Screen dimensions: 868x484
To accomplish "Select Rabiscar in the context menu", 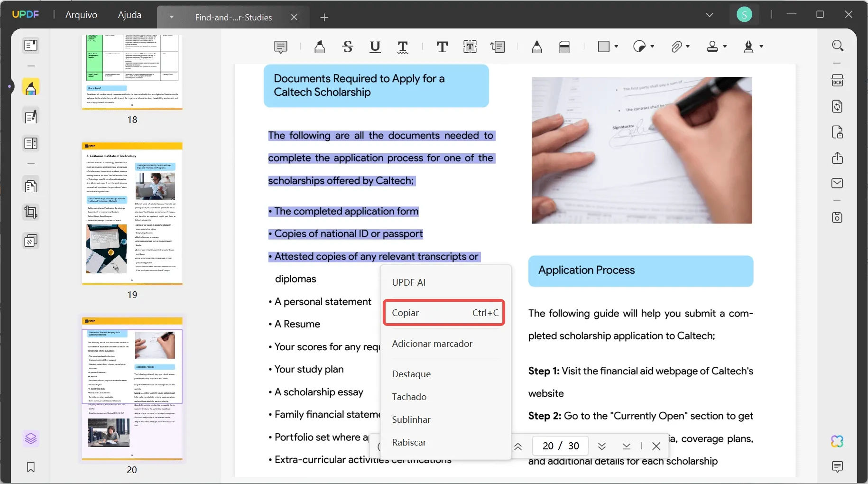I will tap(445, 442).
